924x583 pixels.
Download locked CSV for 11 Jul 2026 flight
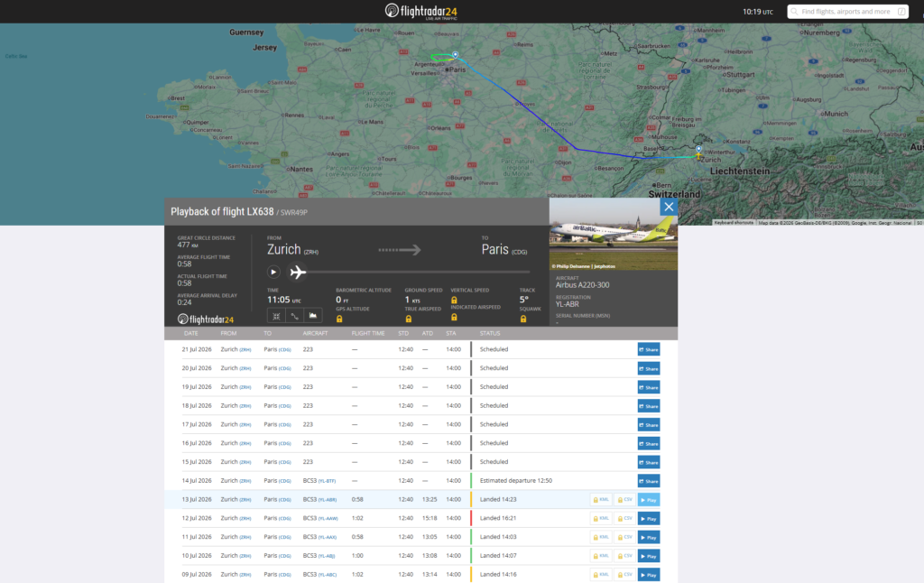pyautogui.click(x=624, y=537)
